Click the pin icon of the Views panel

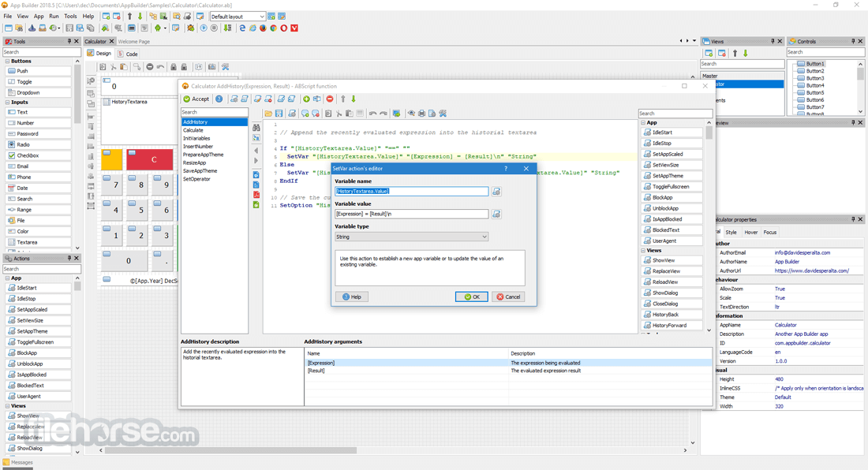pyautogui.click(x=773, y=42)
